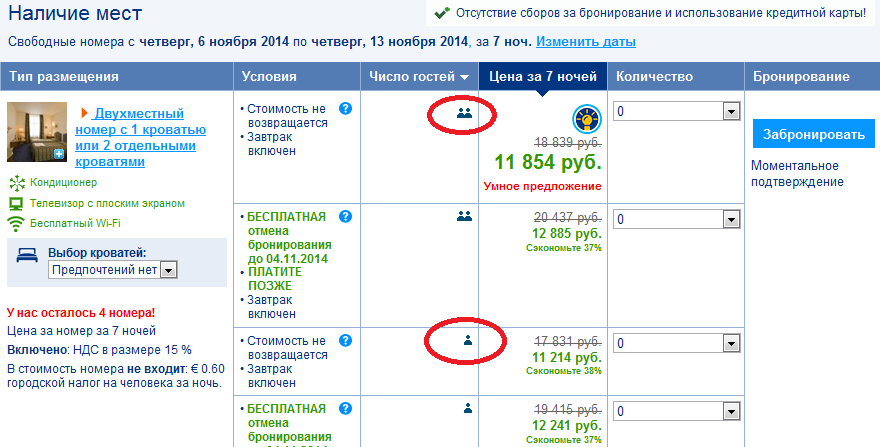Click the Умное предложение label
The width and height of the screenshot is (880, 447).
542,186
